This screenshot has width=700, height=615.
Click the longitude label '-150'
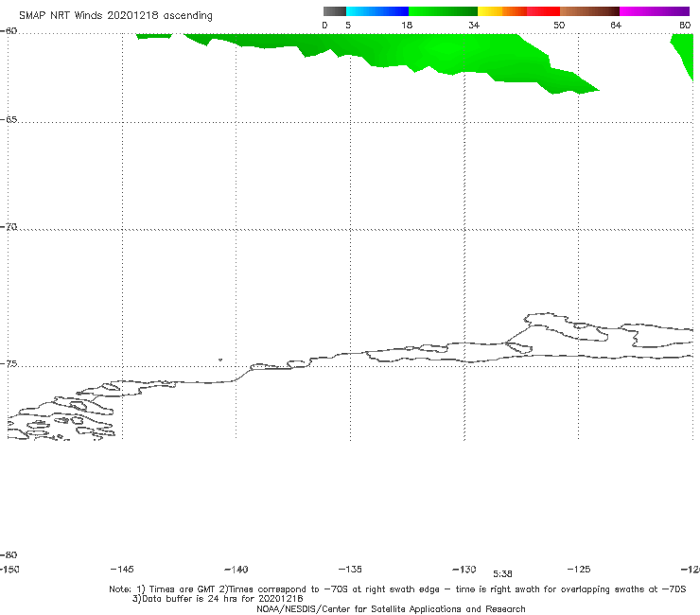point(9,569)
